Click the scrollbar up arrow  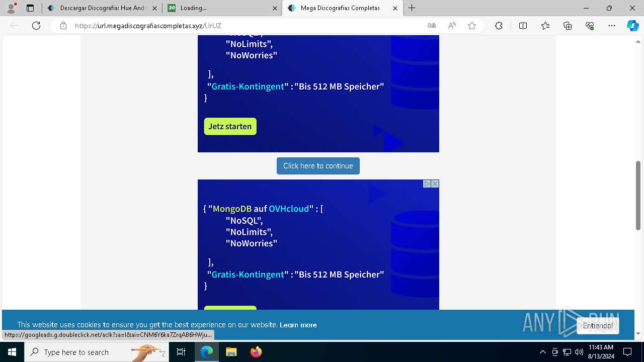(638, 42)
